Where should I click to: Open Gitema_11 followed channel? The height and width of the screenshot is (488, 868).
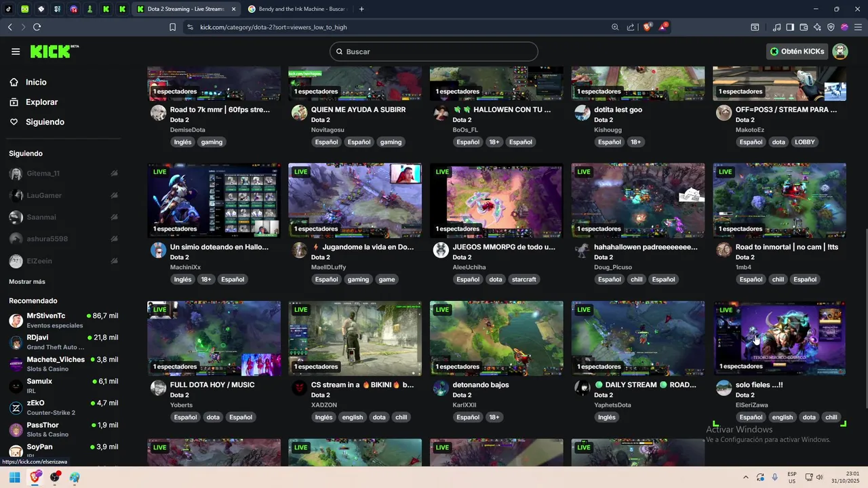pos(63,174)
